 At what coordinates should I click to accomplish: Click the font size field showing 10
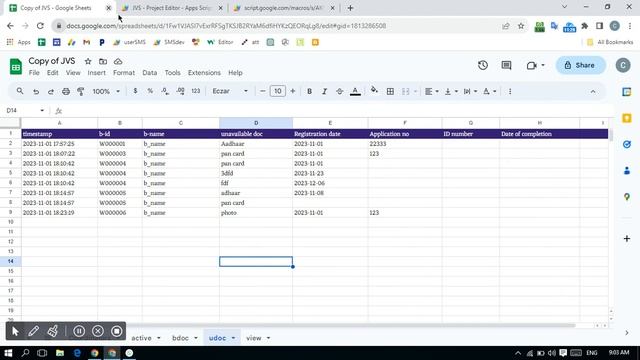coord(278,91)
